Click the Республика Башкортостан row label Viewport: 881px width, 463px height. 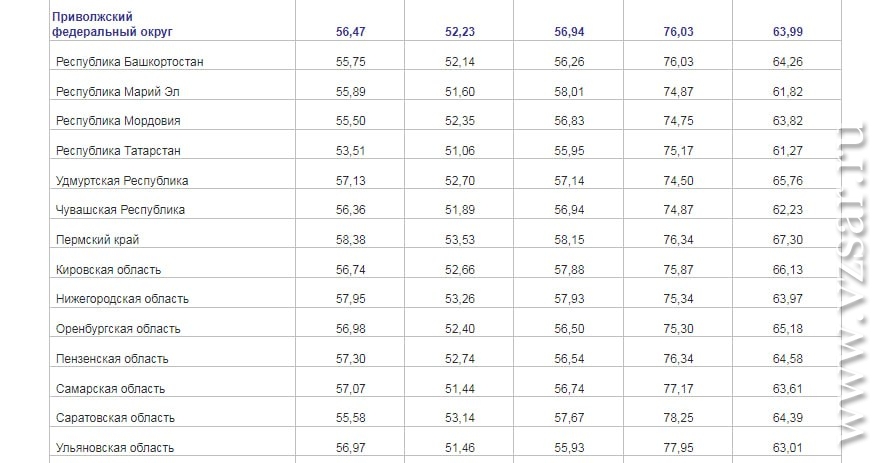pos(129,62)
